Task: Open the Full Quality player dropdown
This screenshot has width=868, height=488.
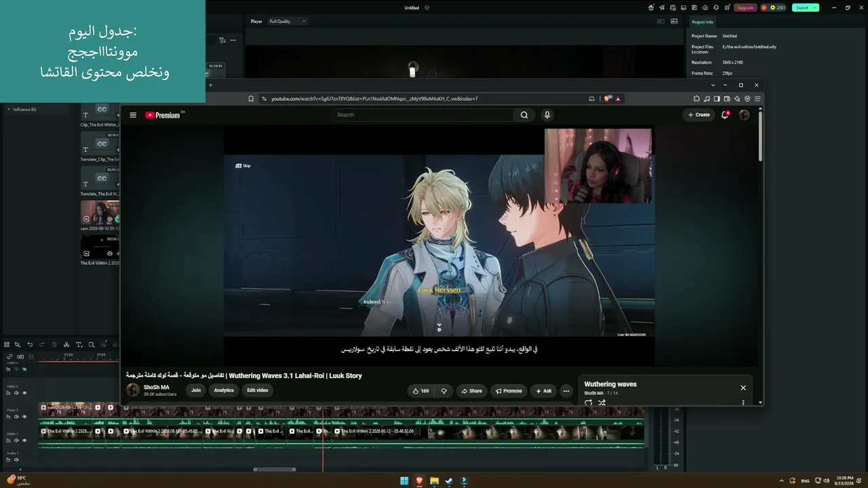Action: (288, 22)
